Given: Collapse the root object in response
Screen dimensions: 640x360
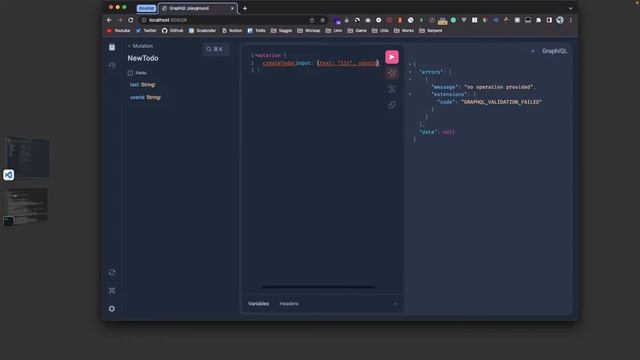Looking at the screenshot, I should 410,64.
